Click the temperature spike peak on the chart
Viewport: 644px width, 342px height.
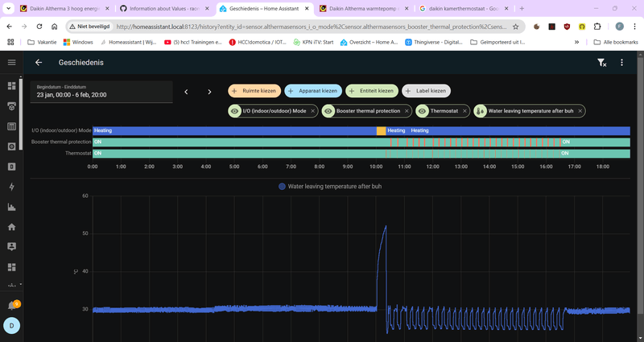pyautogui.click(x=386, y=226)
